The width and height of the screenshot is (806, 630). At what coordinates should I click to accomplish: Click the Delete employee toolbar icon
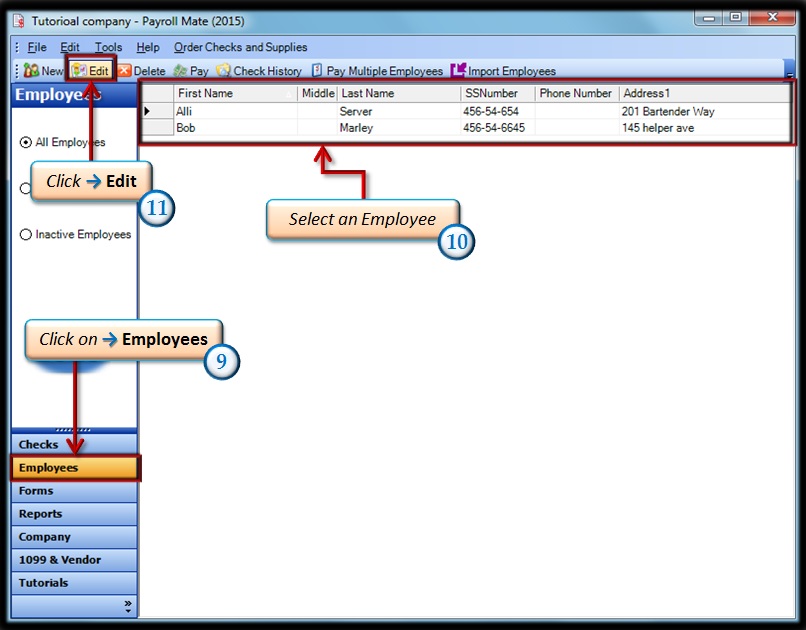(x=125, y=70)
